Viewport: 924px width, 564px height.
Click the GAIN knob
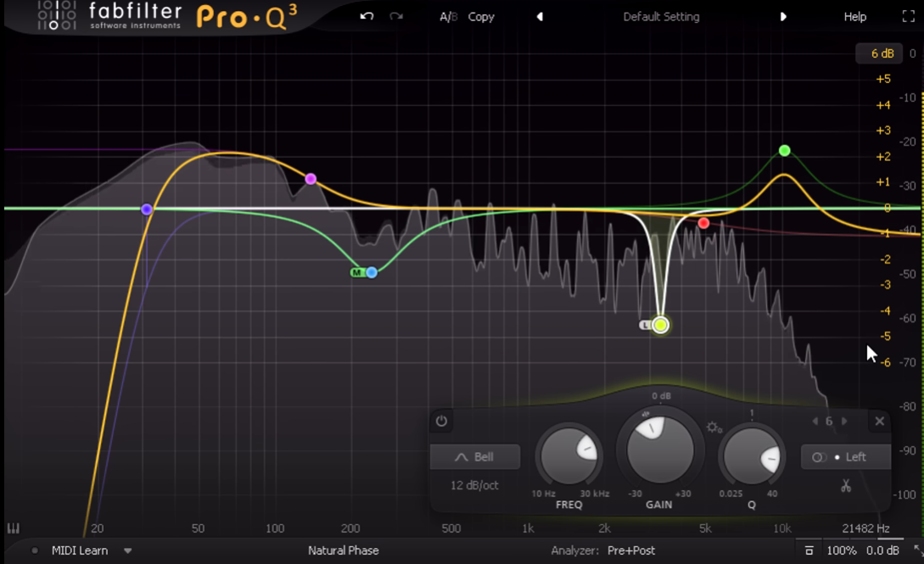660,449
